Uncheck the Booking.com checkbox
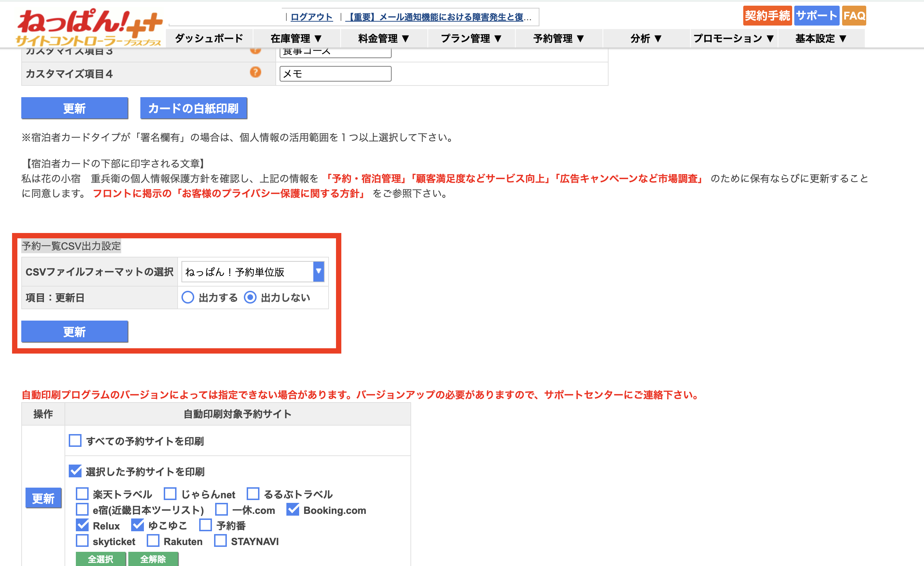 tap(293, 510)
